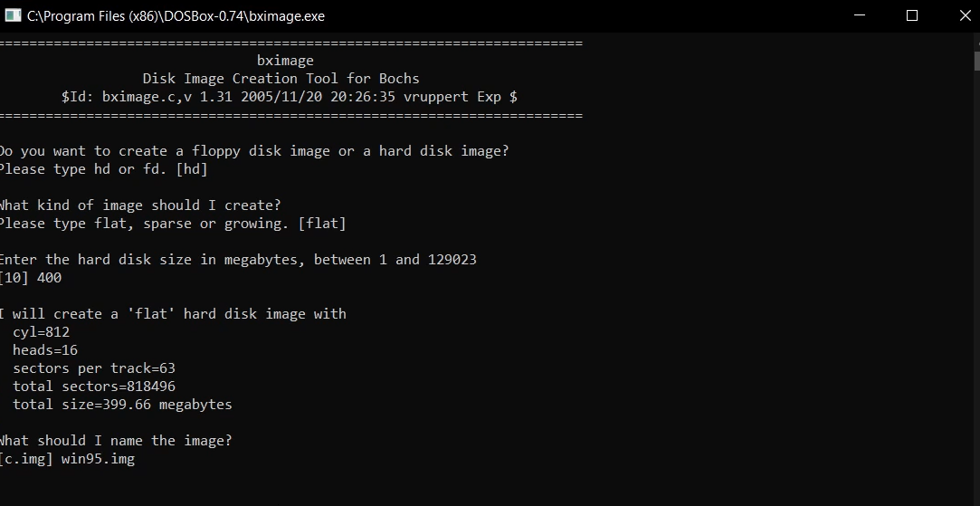Click the typed win95.img file name

point(98,459)
